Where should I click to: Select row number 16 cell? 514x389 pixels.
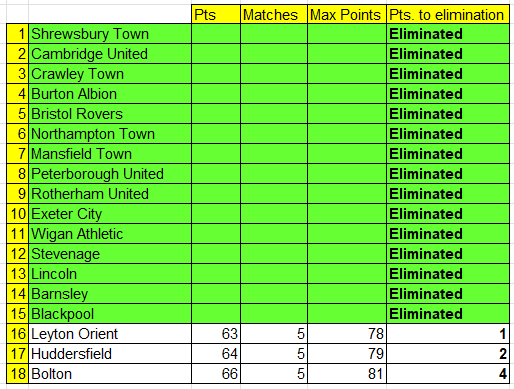click(x=18, y=334)
